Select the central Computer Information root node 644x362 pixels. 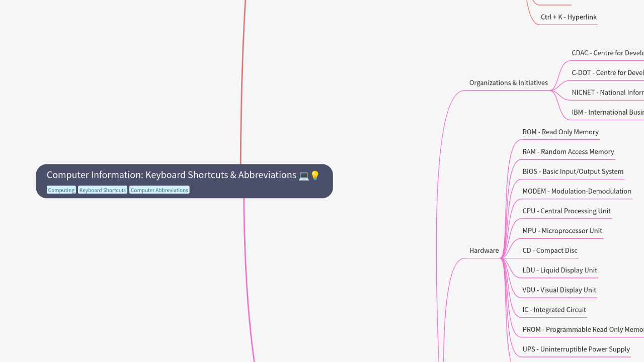184,181
